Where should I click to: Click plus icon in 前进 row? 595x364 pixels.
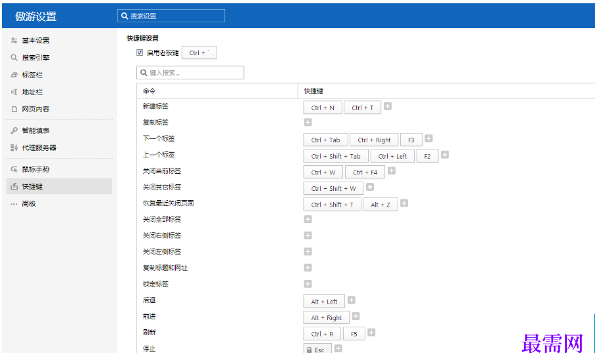coord(356,316)
